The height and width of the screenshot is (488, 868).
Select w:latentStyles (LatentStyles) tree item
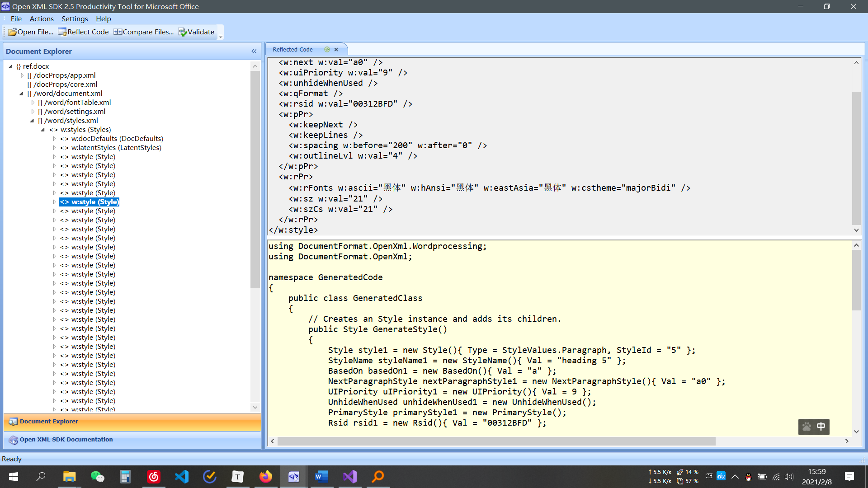[111, 148]
